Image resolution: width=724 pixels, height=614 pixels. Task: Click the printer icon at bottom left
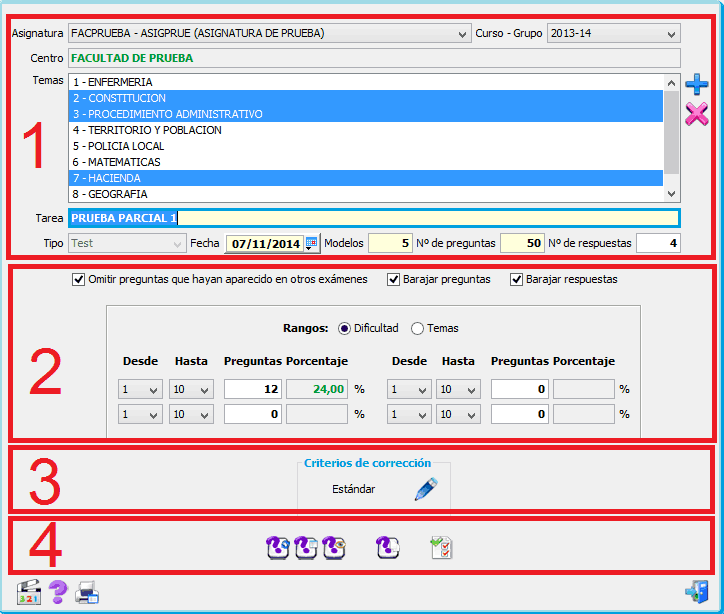[x=87, y=593]
